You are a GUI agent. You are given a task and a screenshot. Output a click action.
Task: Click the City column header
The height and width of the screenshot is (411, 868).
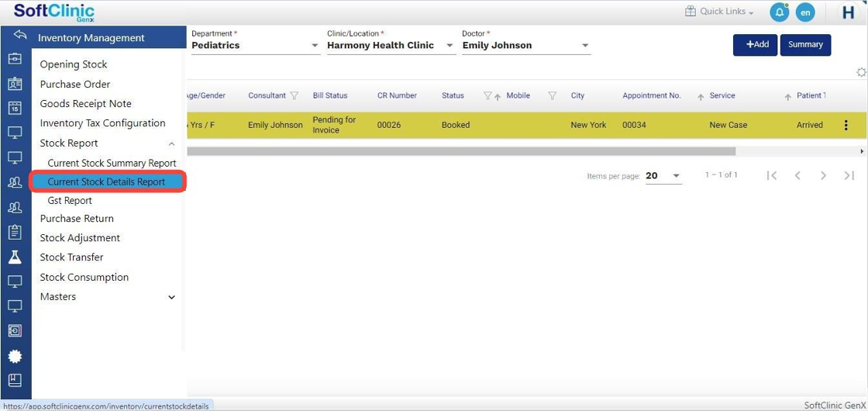pos(577,95)
